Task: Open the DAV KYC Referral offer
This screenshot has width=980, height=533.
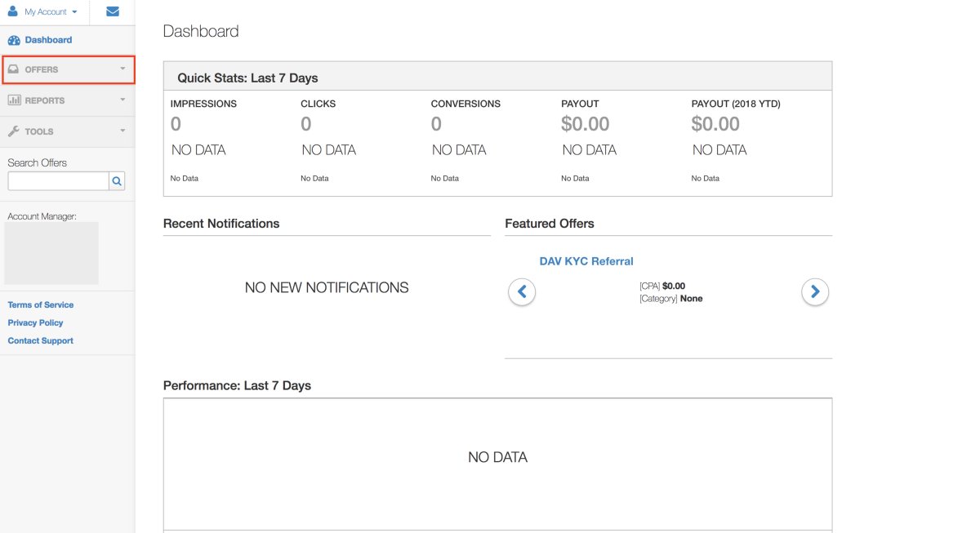Action: (x=586, y=261)
